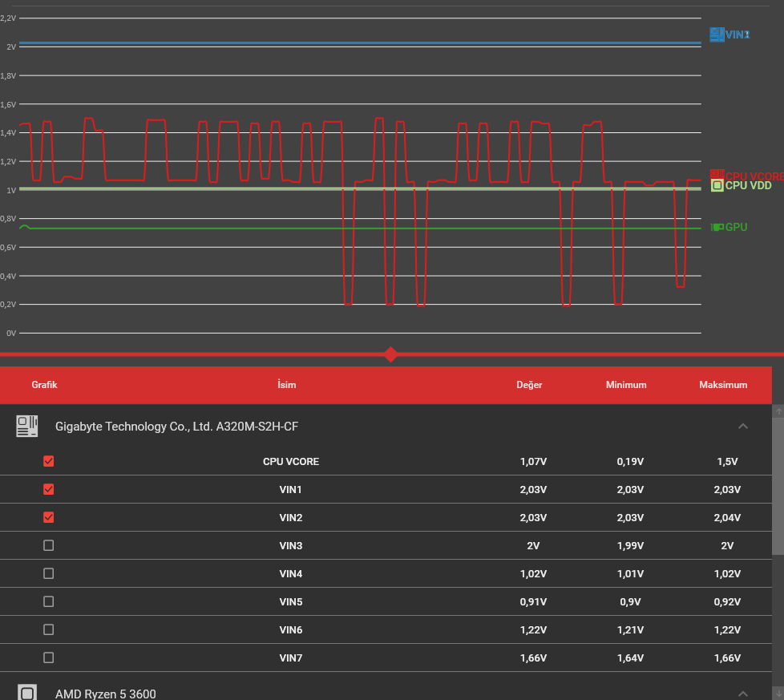
Task: Click the VIN7 minimum value 1,64V
Action: click(630, 658)
